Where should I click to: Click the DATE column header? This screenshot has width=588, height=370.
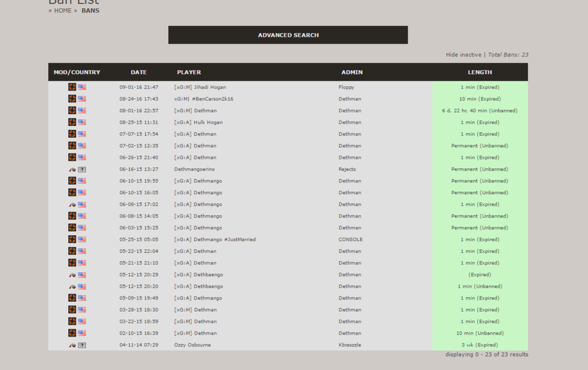(139, 72)
